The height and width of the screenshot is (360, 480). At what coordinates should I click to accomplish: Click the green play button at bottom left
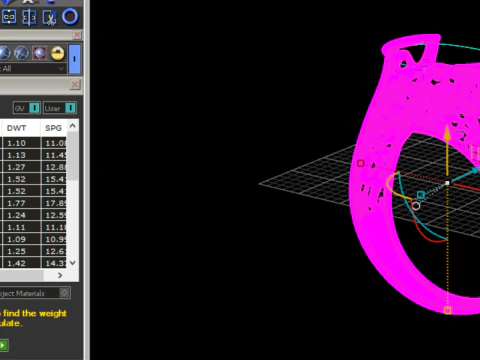4,345
